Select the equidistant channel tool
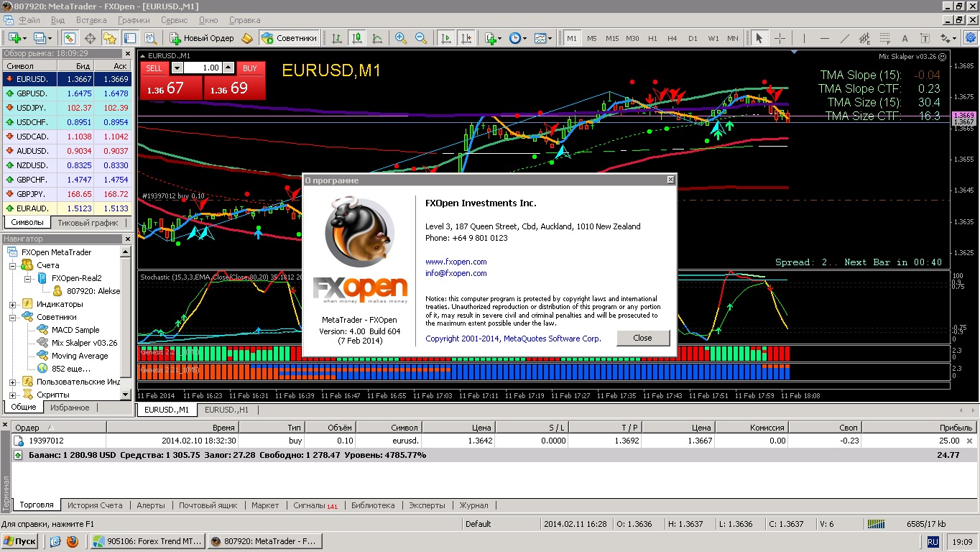Viewport: 980px width, 552px height. click(864, 38)
